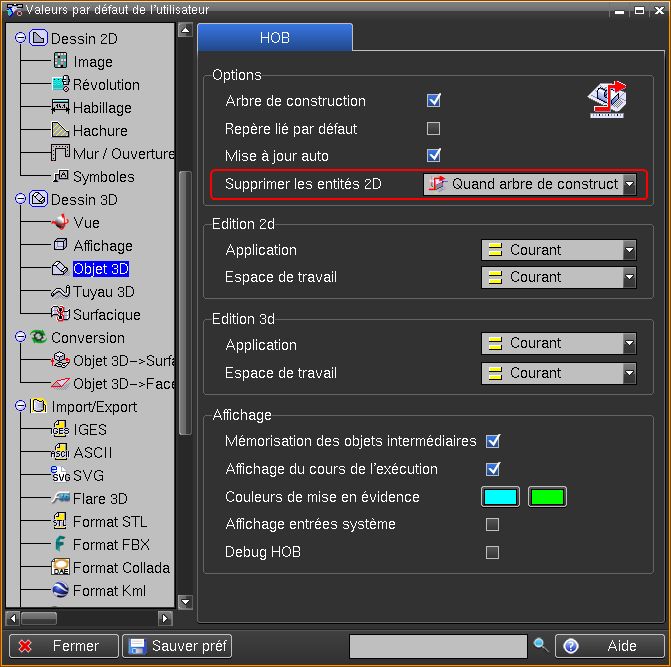Switch to the HOB tab
The width and height of the screenshot is (671, 667).
275,38
